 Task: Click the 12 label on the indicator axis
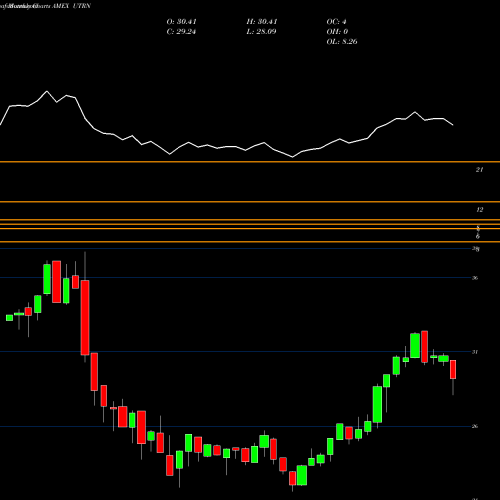click(479, 210)
